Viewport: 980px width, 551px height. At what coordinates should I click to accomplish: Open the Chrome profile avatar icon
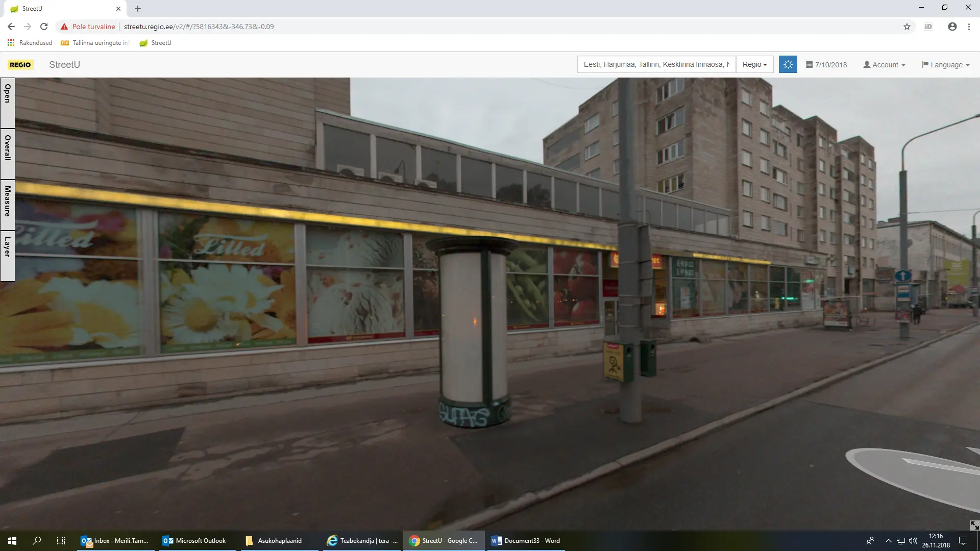coord(952,27)
